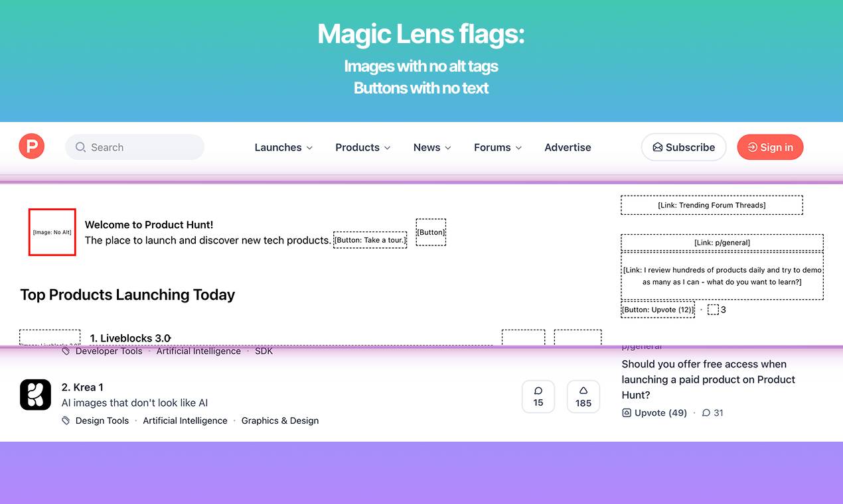Open the Artificial Intelligence tag for Krea 1
The width and height of the screenshot is (843, 504).
(185, 420)
